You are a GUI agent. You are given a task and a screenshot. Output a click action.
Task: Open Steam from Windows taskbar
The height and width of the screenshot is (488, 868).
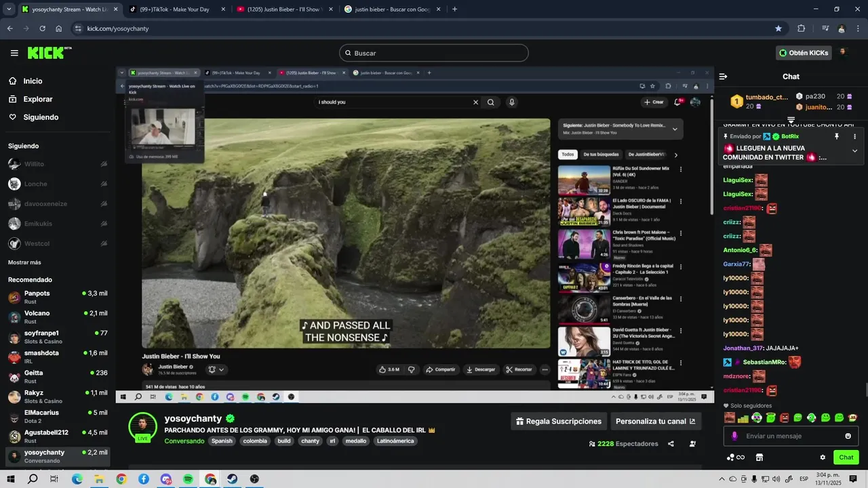point(232,479)
